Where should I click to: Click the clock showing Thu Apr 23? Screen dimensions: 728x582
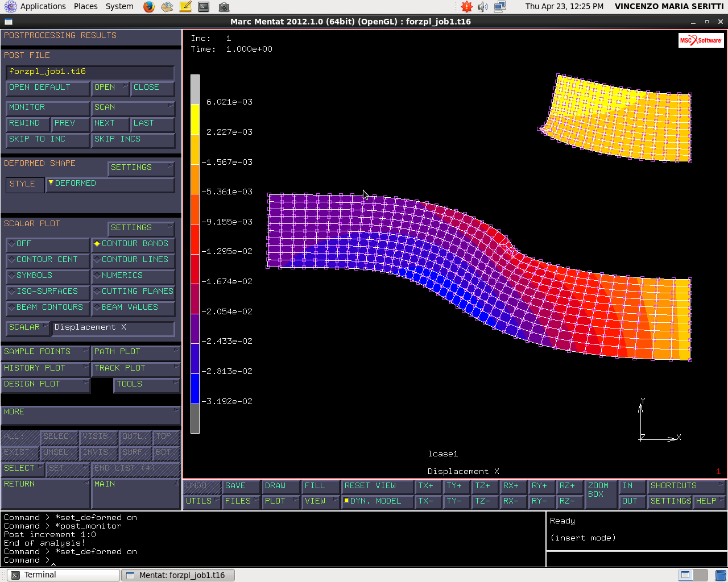coord(564,6)
